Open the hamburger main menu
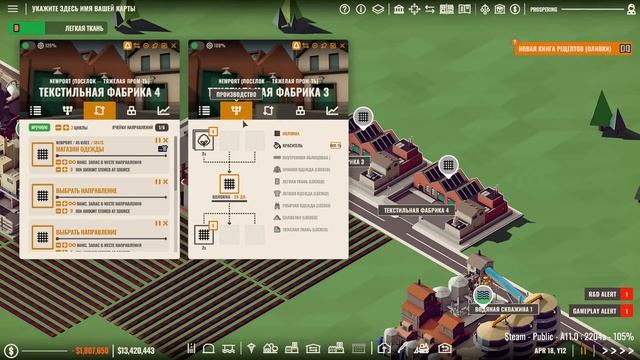 (13, 9)
